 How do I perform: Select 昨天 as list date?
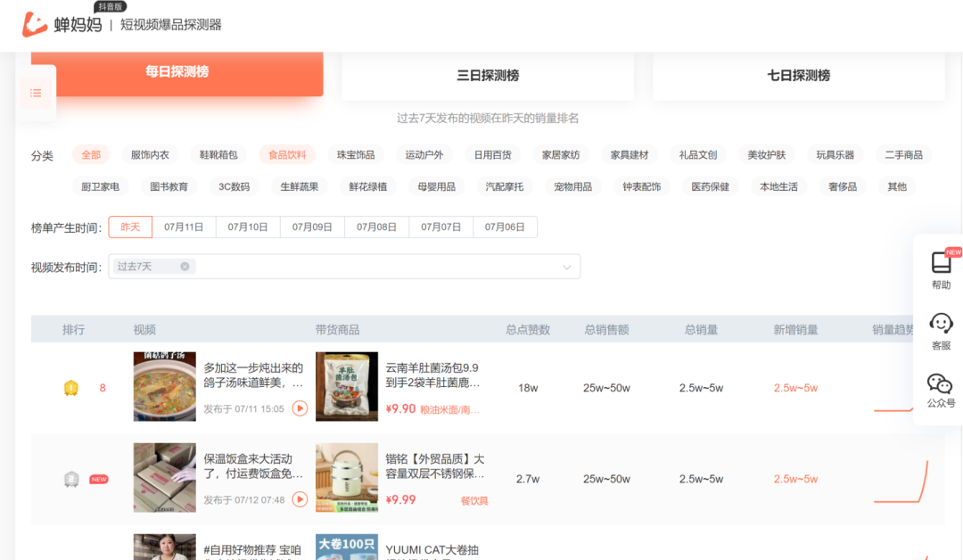[x=130, y=227]
